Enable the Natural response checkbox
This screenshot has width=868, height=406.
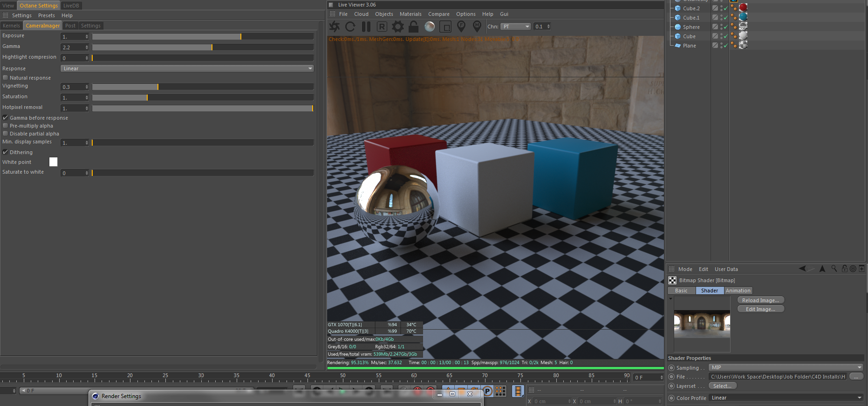(x=5, y=78)
